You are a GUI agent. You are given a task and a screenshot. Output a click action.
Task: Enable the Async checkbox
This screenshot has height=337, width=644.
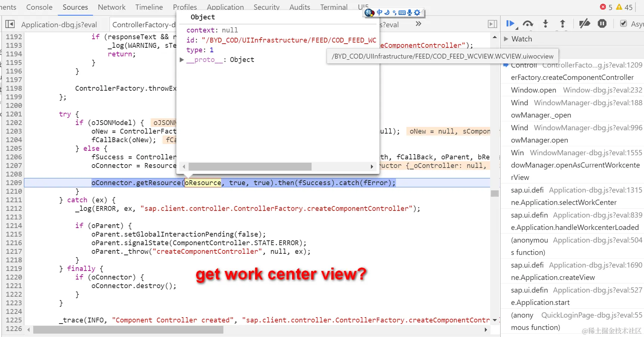pyautogui.click(x=623, y=24)
